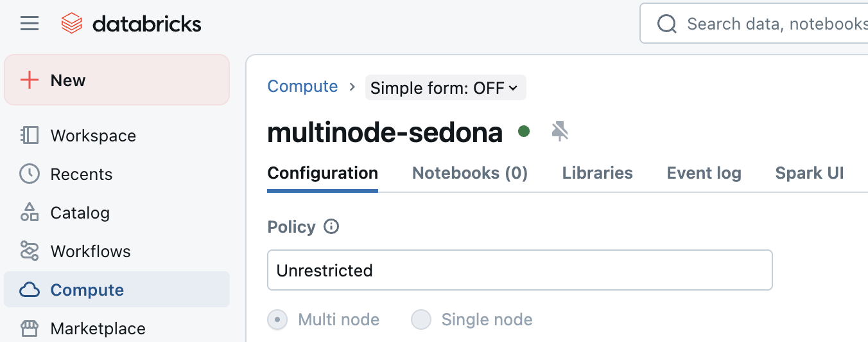
Task: Expand the Simple form: OFF dropdown
Action: coord(445,88)
